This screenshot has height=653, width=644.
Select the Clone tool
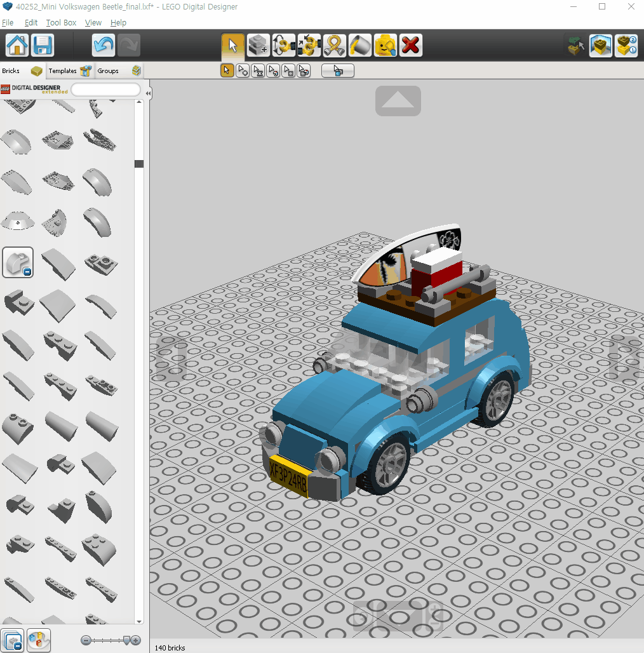click(x=258, y=46)
